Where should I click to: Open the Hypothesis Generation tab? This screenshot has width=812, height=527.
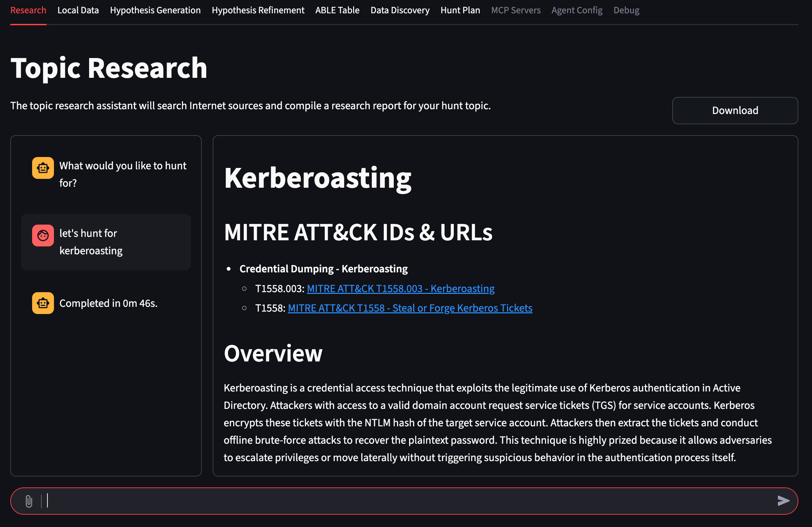pyautogui.click(x=155, y=10)
